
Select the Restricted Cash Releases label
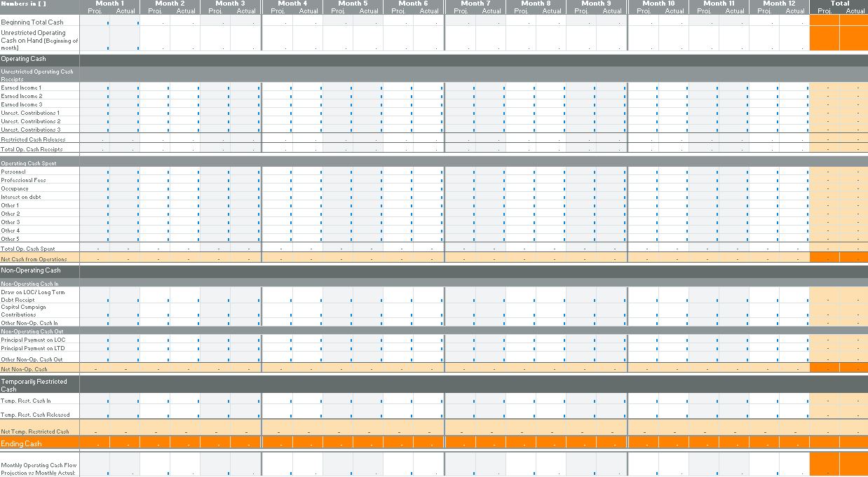[x=32, y=139]
